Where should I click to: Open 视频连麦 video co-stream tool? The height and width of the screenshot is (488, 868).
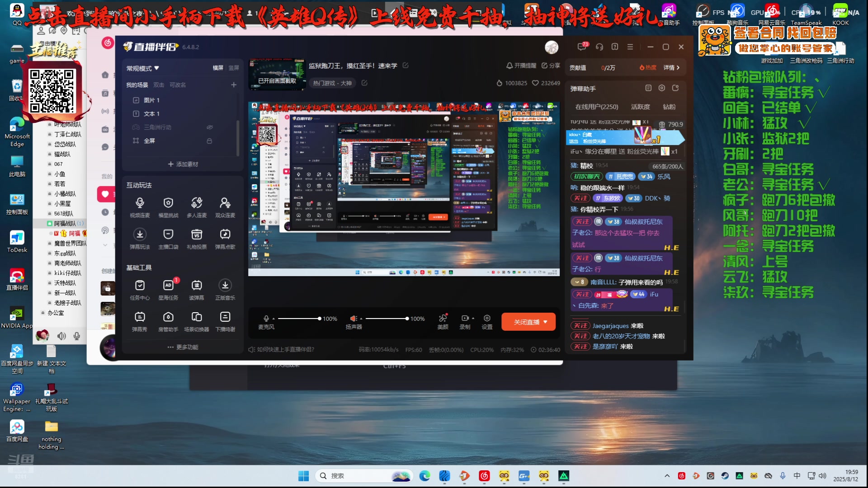[x=140, y=207]
